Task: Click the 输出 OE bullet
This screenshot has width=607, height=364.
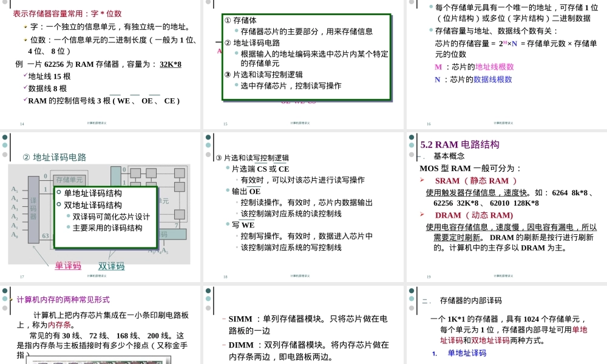Action: click(246, 192)
